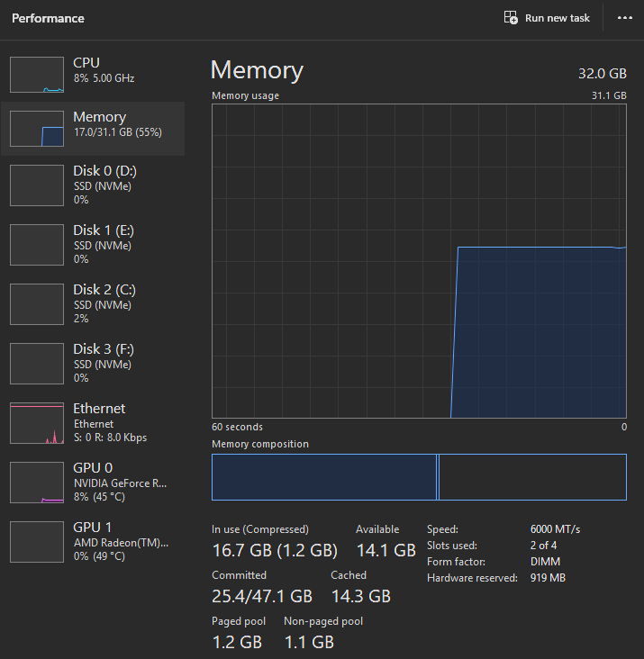Click the 60 seconds axis label
Screen dimensions: 644x659
(x=237, y=427)
